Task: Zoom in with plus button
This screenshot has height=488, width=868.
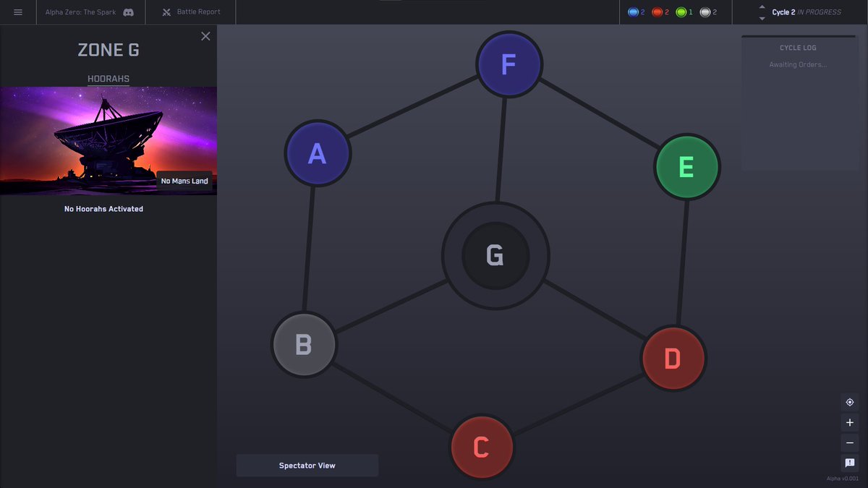Action: click(x=850, y=422)
